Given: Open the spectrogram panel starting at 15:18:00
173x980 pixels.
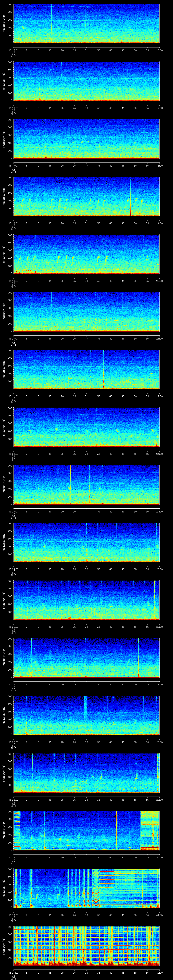Looking at the screenshot, I should click(x=87, y=197).
